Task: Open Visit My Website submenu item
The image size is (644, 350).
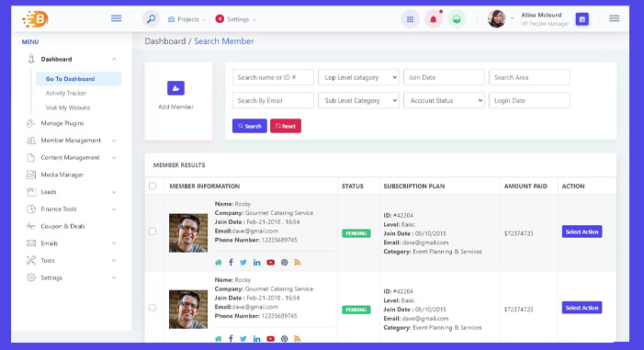Action: (68, 107)
